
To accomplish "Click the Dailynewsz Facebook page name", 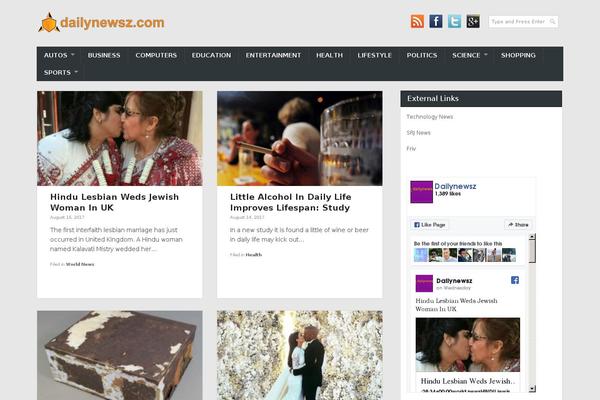I will 455,186.
